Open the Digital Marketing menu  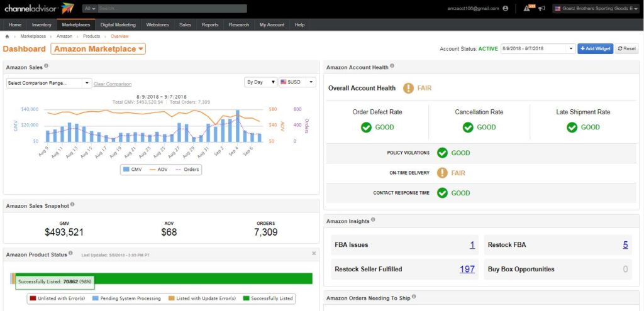(118, 25)
